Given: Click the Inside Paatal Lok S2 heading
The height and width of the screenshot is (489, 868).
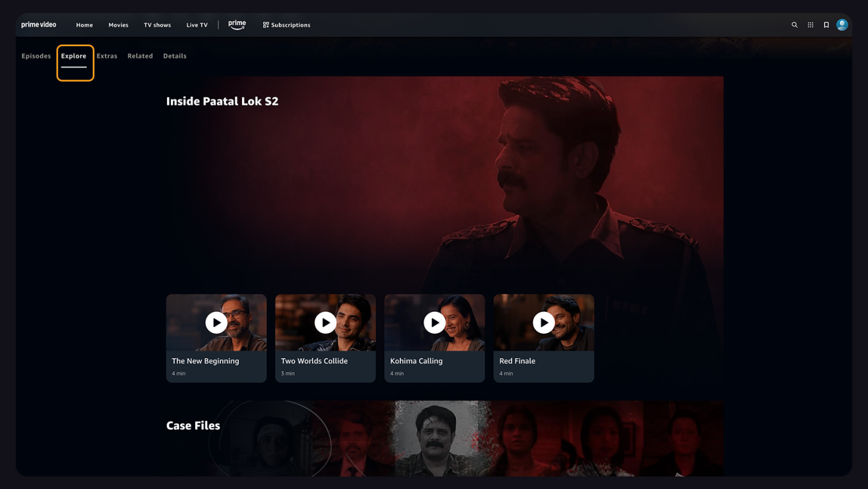Looking at the screenshot, I should point(222,101).
